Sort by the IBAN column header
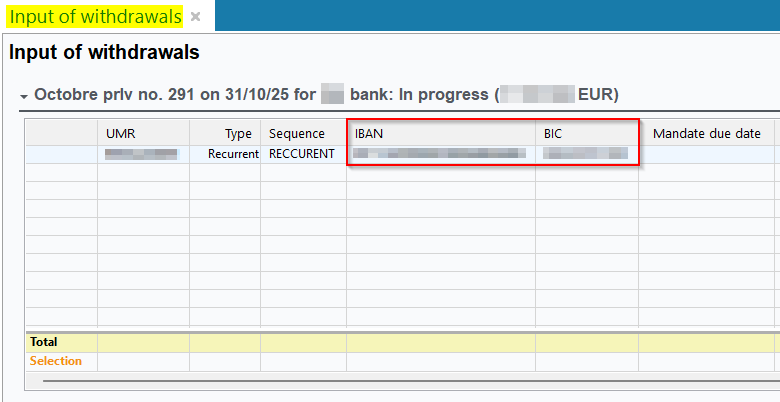The image size is (780, 402). point(440,133)
